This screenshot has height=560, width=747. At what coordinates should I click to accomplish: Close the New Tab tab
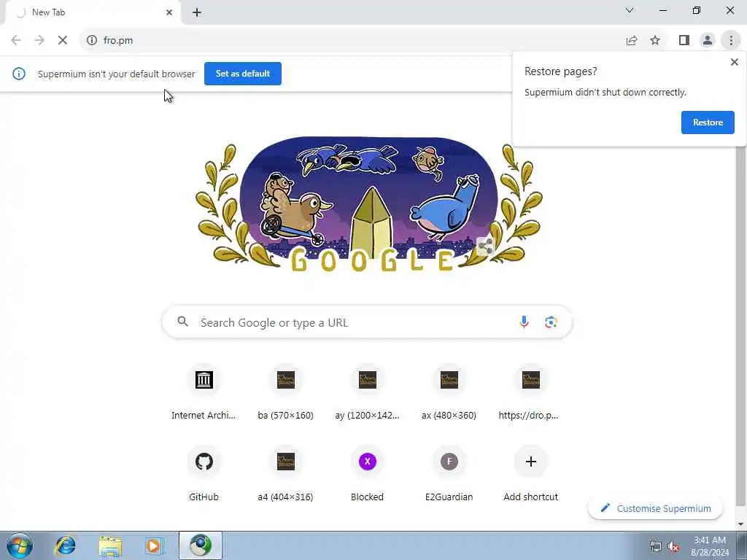[169, 12]
